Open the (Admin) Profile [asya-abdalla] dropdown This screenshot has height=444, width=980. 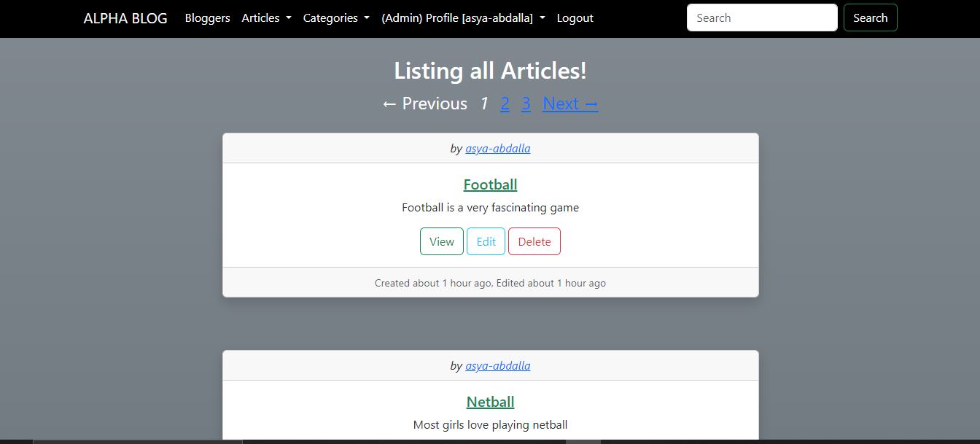[x=463, y=18]
